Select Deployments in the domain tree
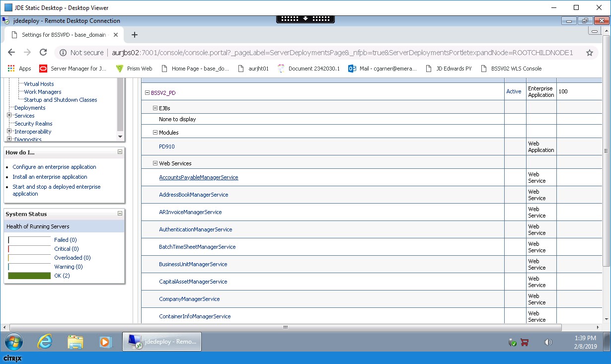Screen dimensions: 611x364 pos(30,108)
